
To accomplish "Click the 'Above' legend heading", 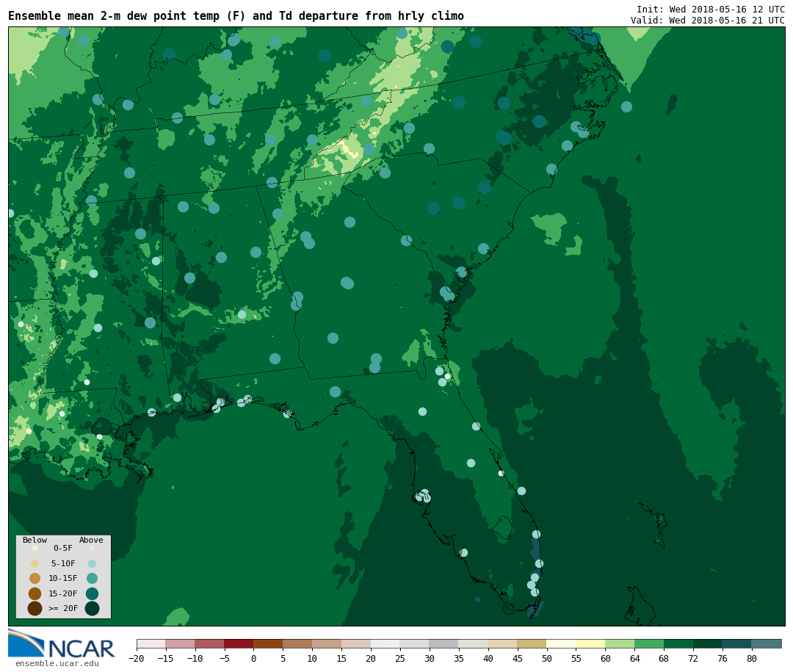I will coord(91,540).
